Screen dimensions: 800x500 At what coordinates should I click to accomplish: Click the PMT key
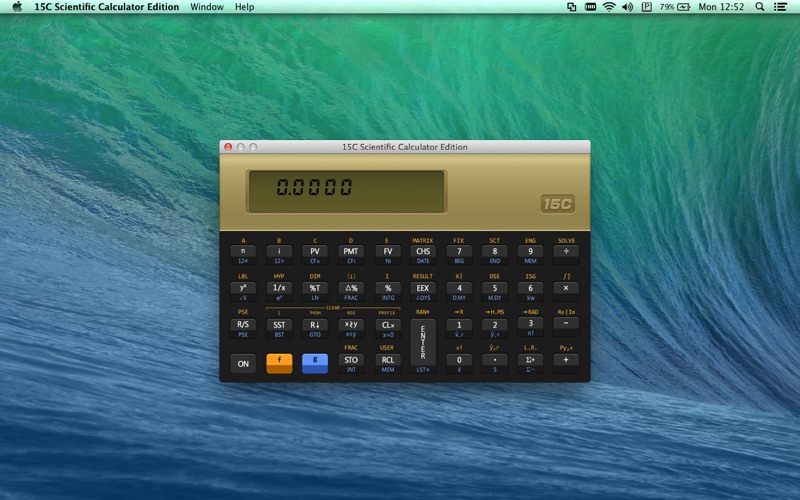click(x=351, y=254)
